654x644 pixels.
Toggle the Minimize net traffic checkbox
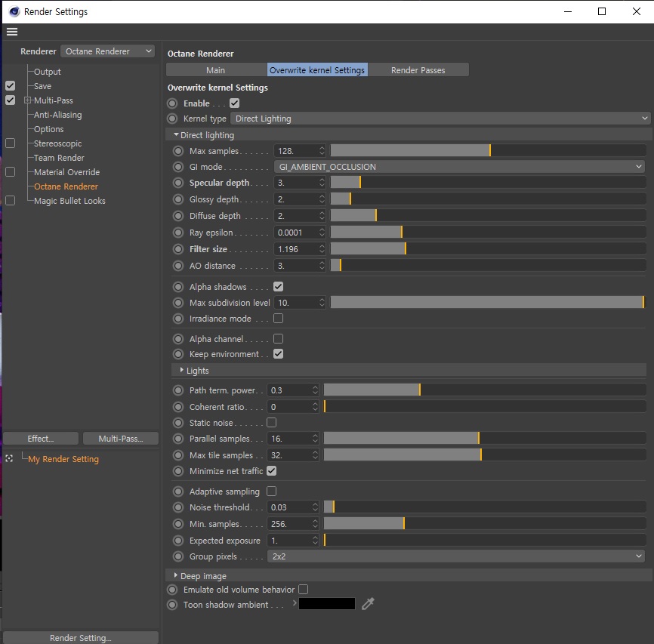coord(272,471)
